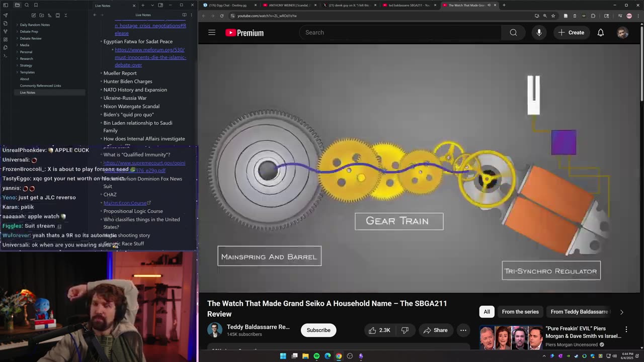
Task: Expand the Media folder
Action: (24, 45)
